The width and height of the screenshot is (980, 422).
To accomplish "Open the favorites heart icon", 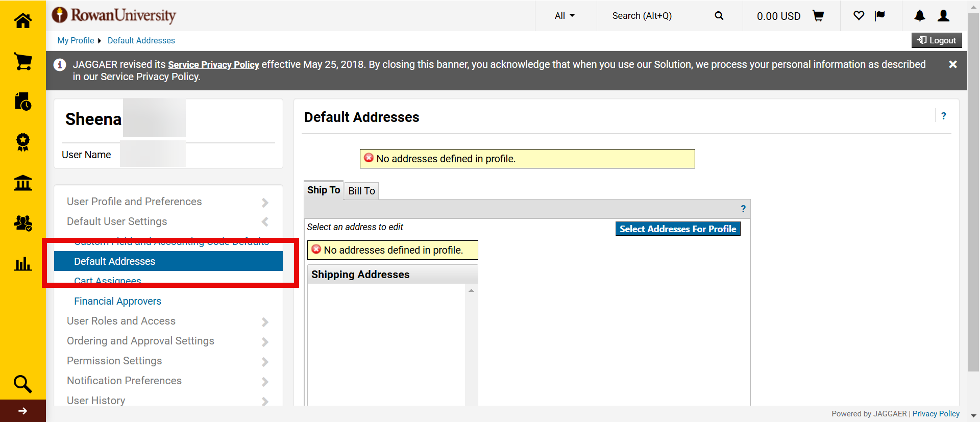I will [x=859, y=16].
